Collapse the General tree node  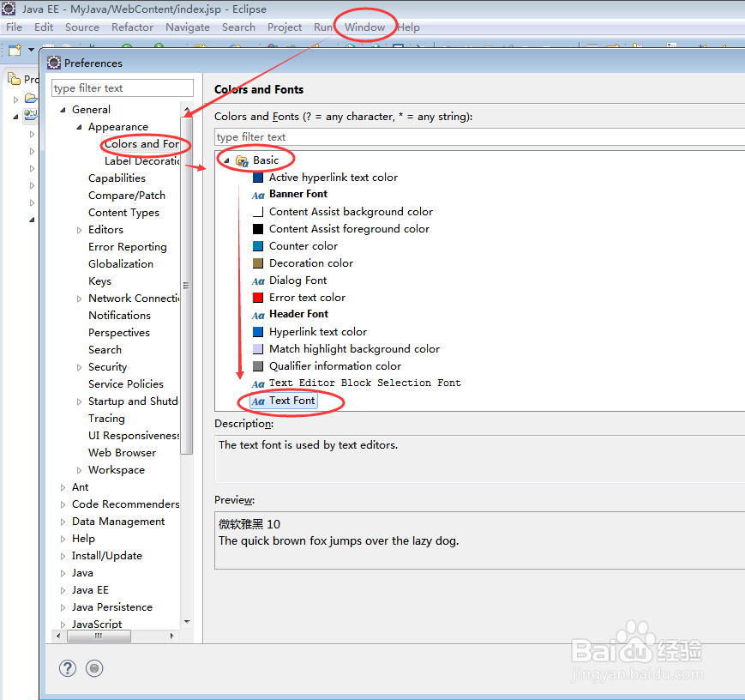click(x=63, y=110)
